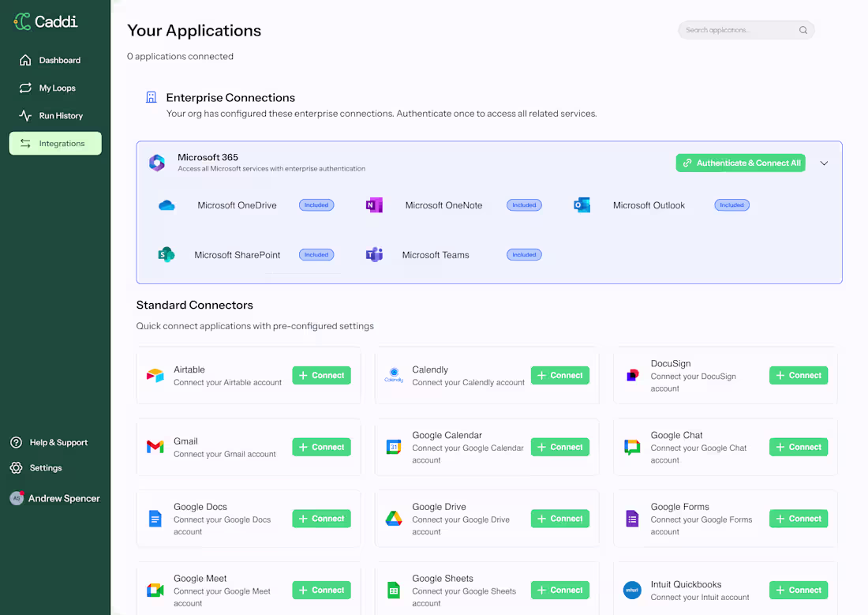Viewport: 868px width, 615px height.
Task: Click Authenticate & Connect All
Action: [740, 163]
